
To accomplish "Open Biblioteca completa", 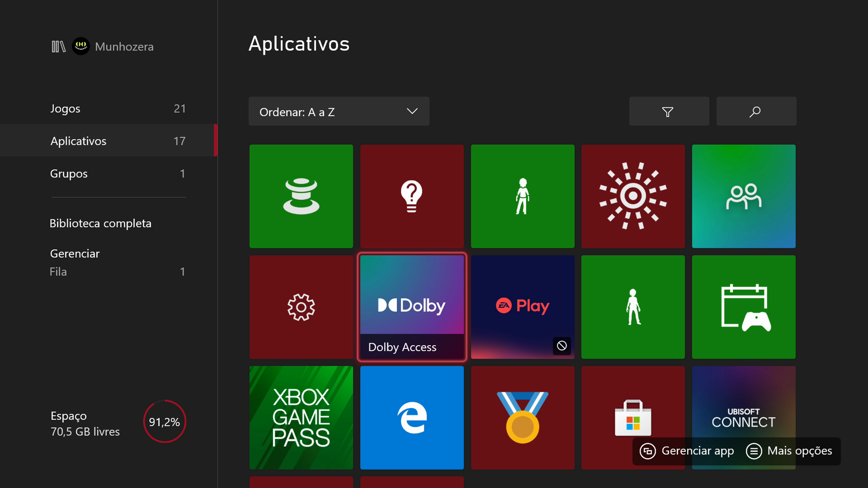I will tap(100, 223).
